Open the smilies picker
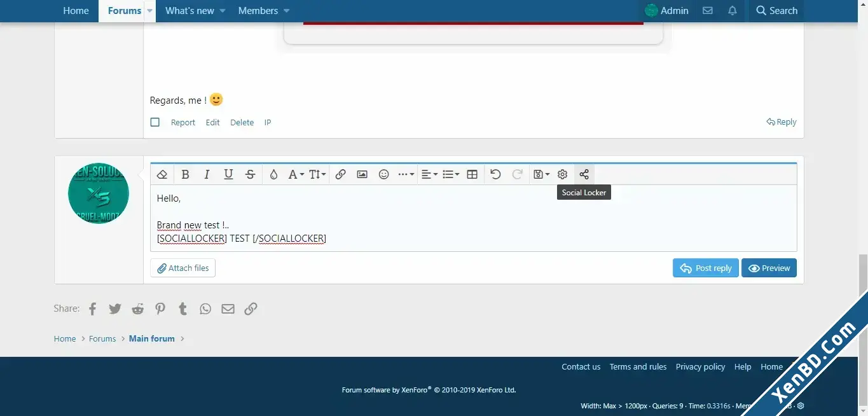868x416 pixels. pyautogui.click(x=383, y=174)
